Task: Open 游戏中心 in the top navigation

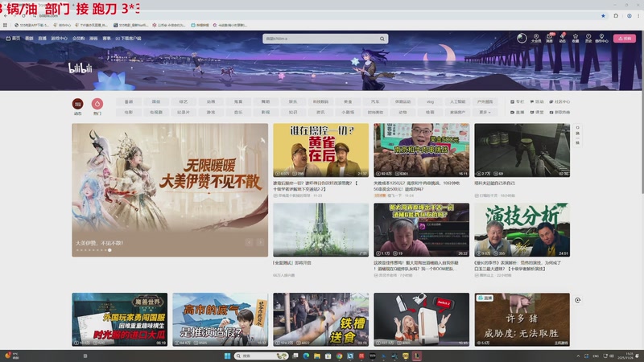Action: [59, 38]
